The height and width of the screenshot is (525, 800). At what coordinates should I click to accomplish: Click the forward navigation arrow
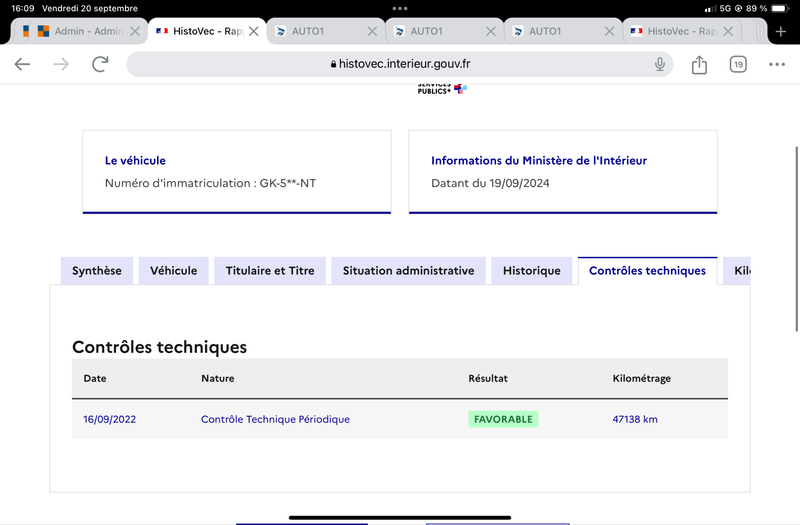61,64
